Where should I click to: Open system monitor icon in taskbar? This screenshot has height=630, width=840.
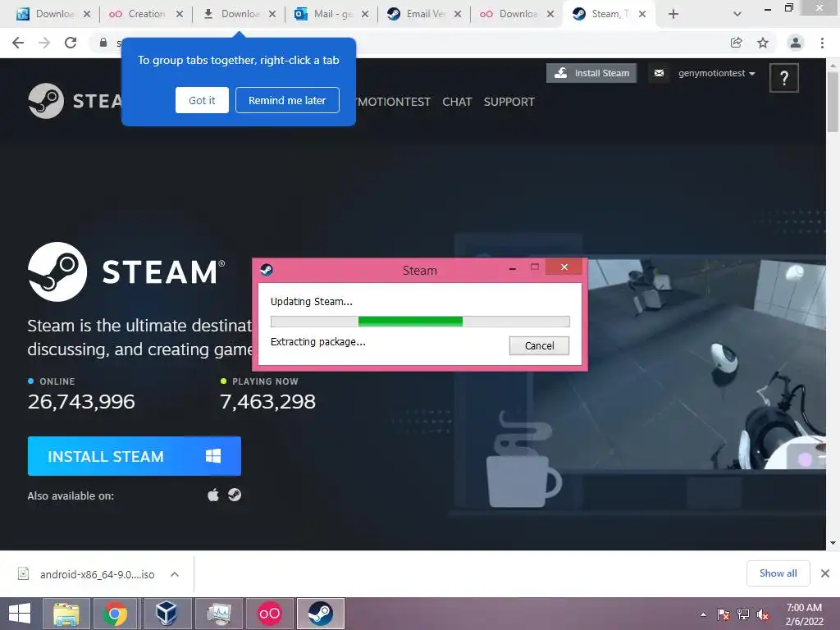218,614
